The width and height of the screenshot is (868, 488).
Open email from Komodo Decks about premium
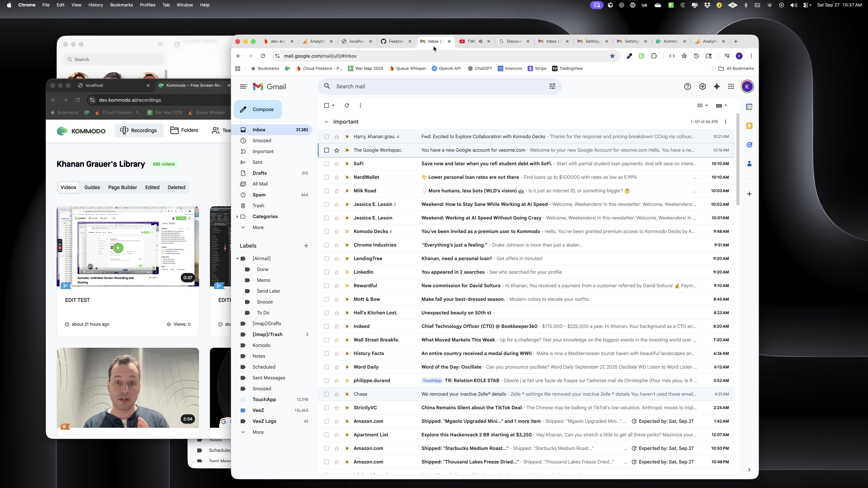[526, 231]
